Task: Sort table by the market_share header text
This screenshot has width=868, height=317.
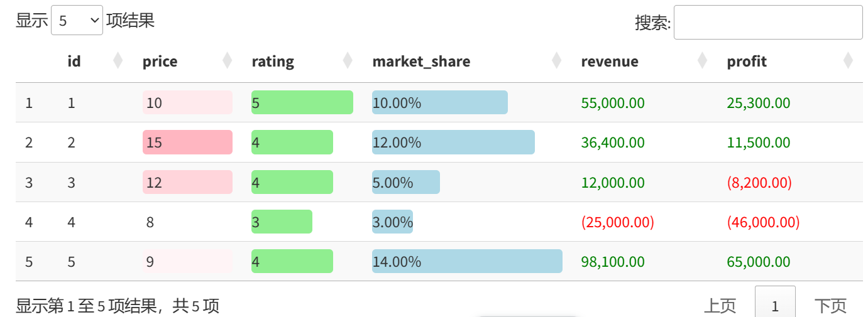Action: pyautogui.click(x=421, y=62)
